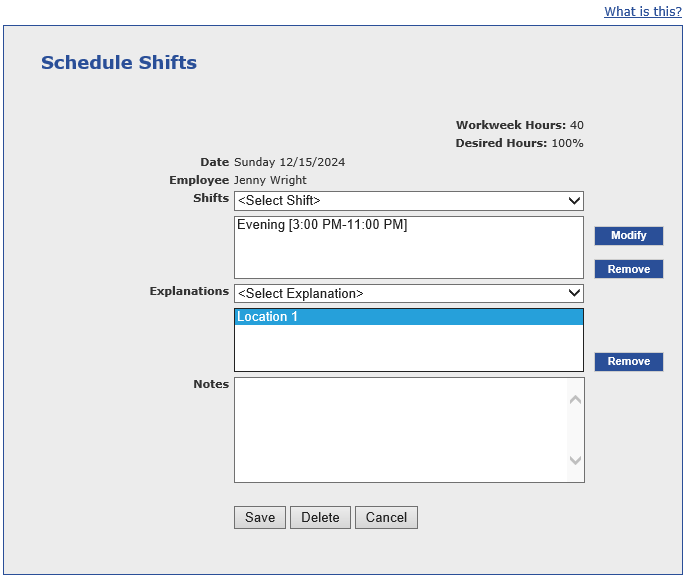Click the Explanations field label
The image size is (686, 578).
pyautogui.click(x=189, y=291)
